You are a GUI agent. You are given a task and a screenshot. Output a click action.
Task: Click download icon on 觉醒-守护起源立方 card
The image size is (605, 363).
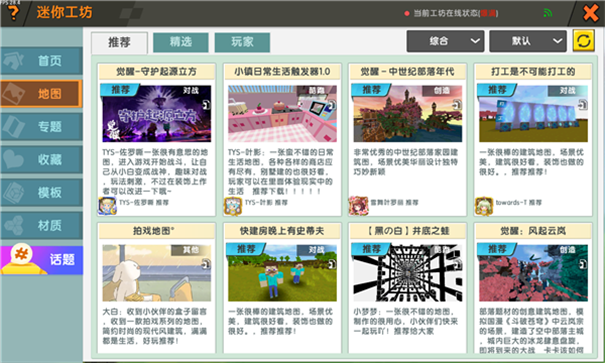click(206, 105)
